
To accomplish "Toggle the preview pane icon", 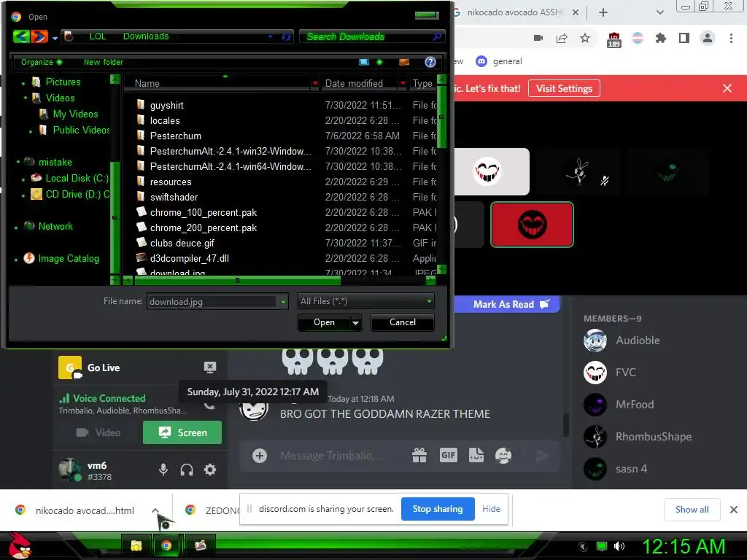I will pyautogui.click(x=404, y=62).
